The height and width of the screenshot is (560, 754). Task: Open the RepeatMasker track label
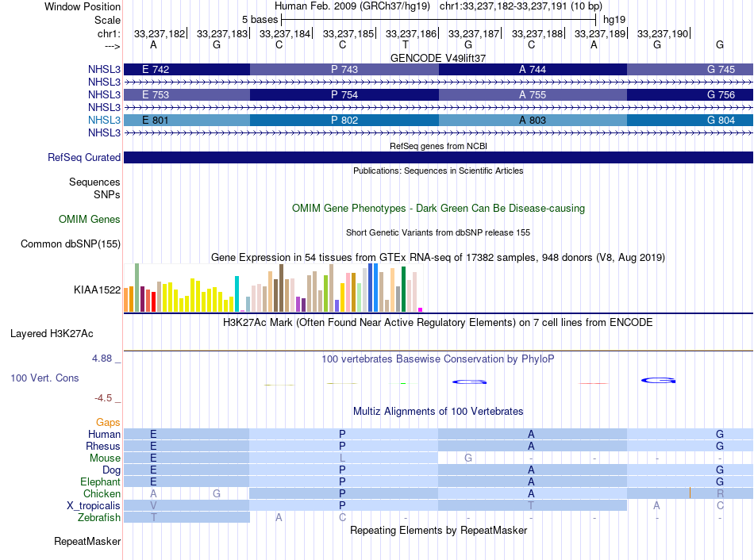(x=87, y=541)
